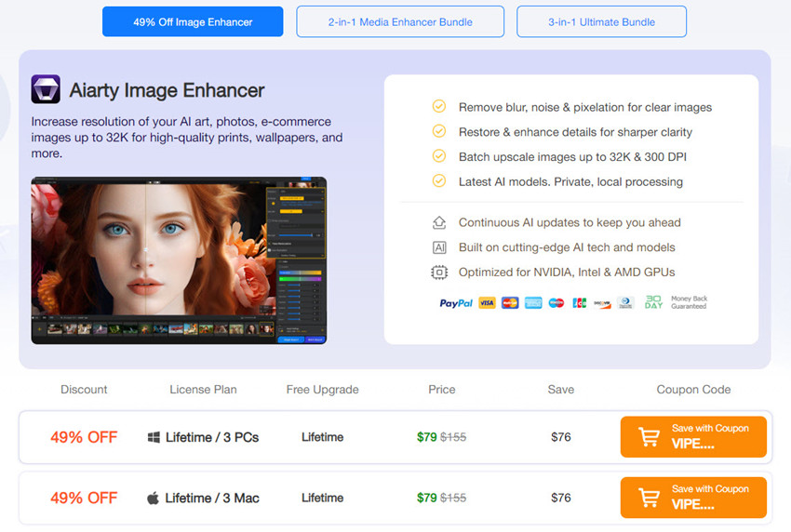The width and height of the screenshot is (791, 532).
Task: Click the checkmark beside Batch upscale images
Action: click(439, 156)
